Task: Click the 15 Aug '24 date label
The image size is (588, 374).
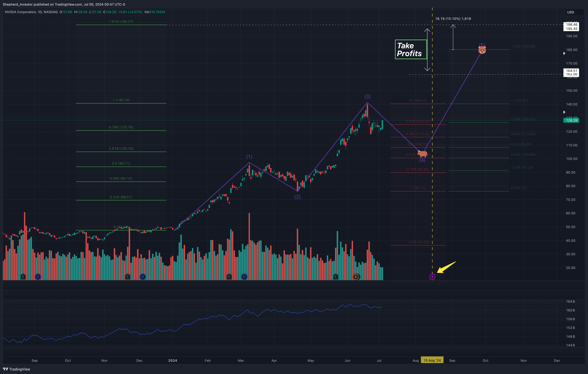Action: 432,360
